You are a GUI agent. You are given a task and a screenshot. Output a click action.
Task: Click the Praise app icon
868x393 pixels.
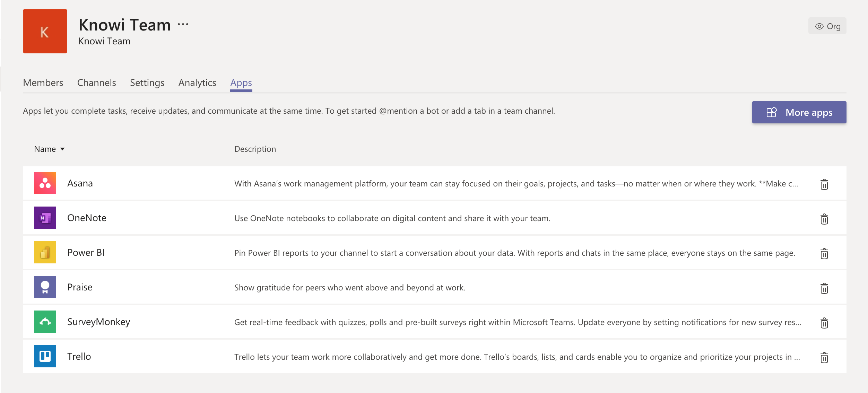click(45, 287)
